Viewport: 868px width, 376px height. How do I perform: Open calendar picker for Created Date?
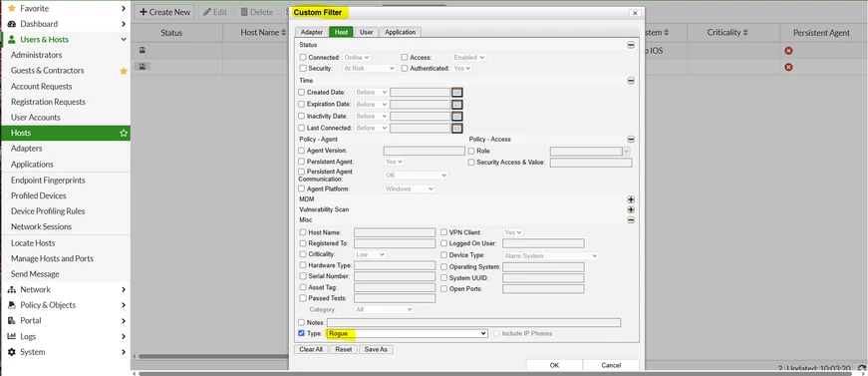tap(456, 92)
